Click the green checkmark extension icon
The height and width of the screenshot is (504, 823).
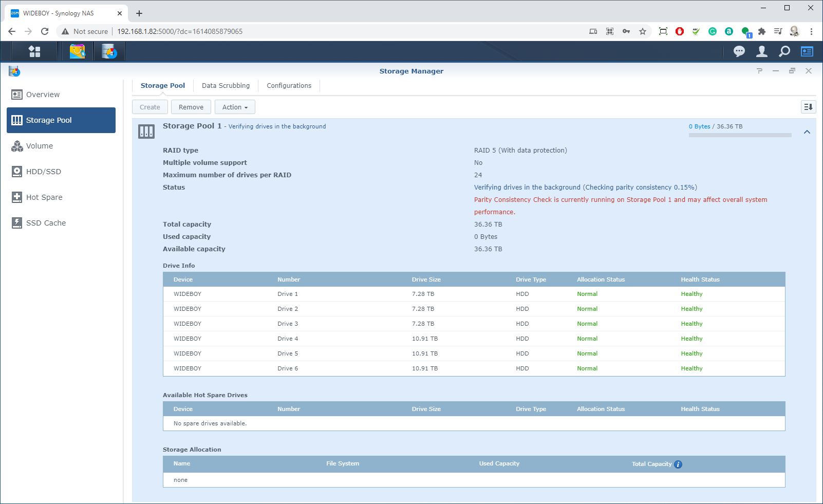tap(696, 31)
